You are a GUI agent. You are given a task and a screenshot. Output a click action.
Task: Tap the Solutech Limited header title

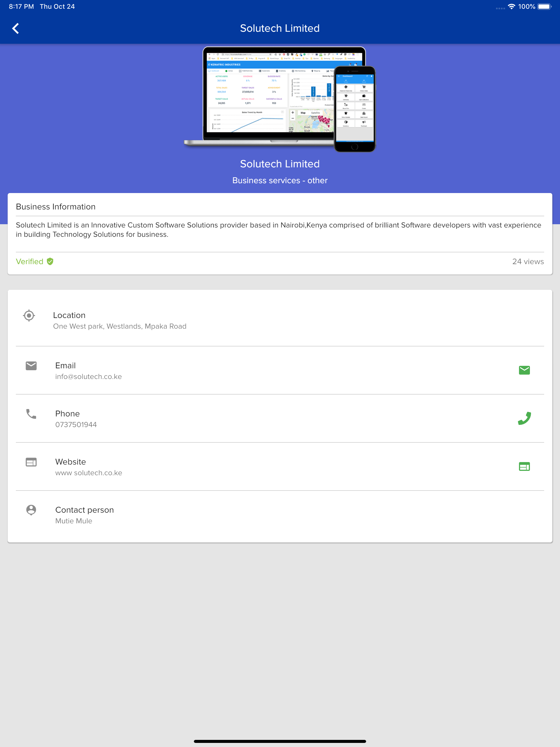[280, 28]
